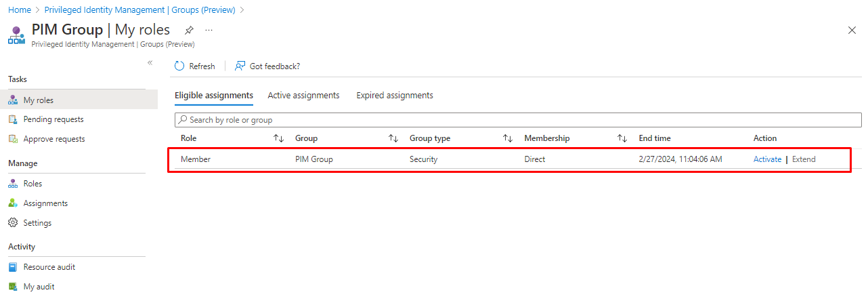The height and width of the screenshot is (303, 868).
Task: Switch to Active assignments tab
Action: [x=303, y=96]
